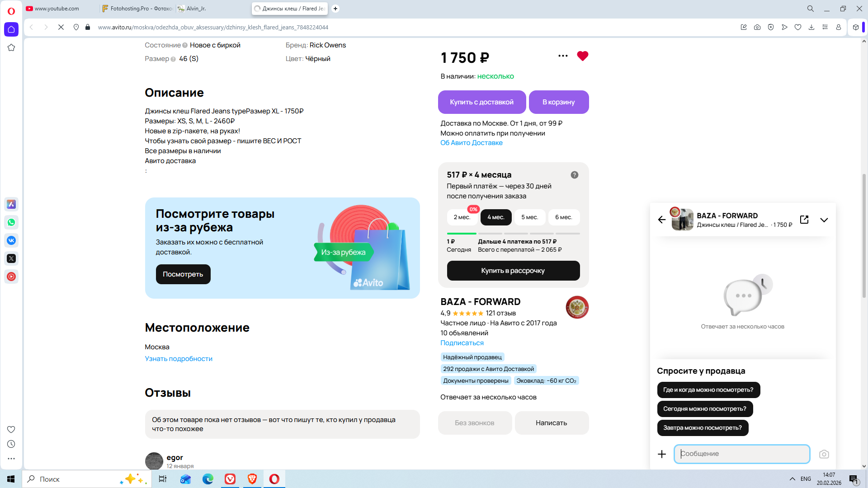Click the plus attachment icon in chat

point(662,454)
